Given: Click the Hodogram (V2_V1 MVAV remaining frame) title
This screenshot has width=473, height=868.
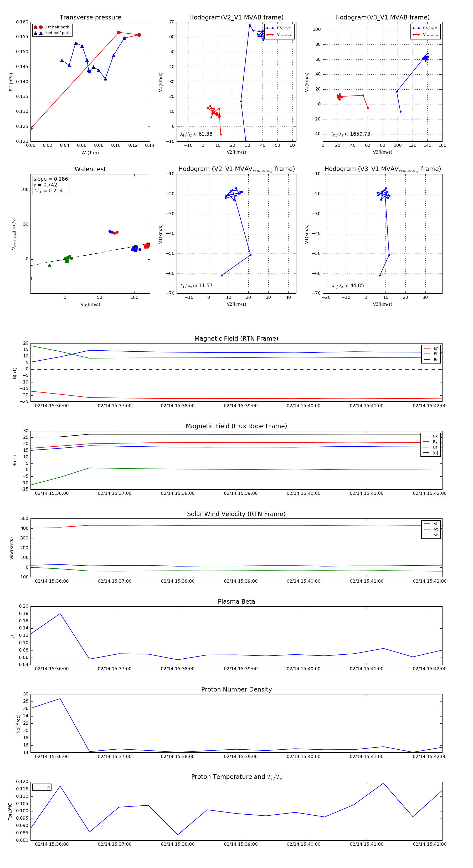Looking at the screenshot, I should click(x=236, y=169).
